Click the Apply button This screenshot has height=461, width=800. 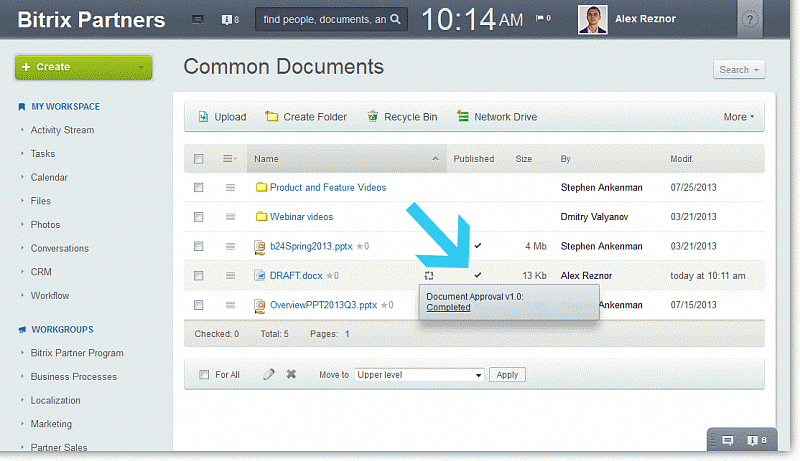point(507,375)
